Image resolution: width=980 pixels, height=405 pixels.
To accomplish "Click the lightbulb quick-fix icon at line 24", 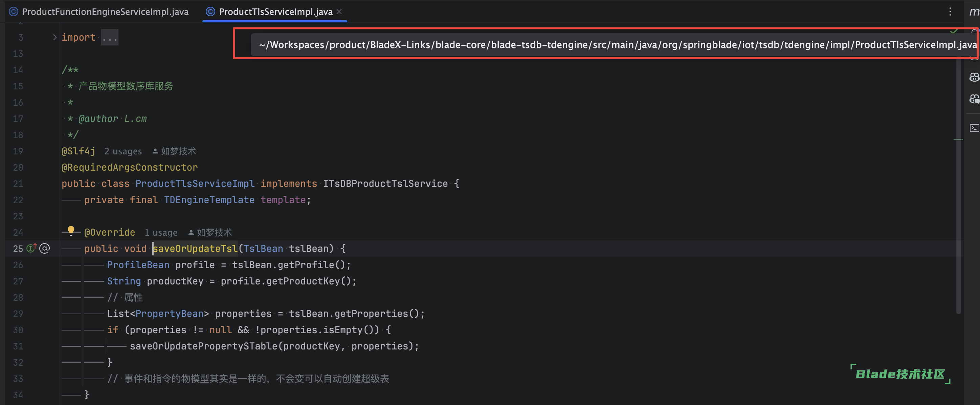I will click(x=71, y=230).
